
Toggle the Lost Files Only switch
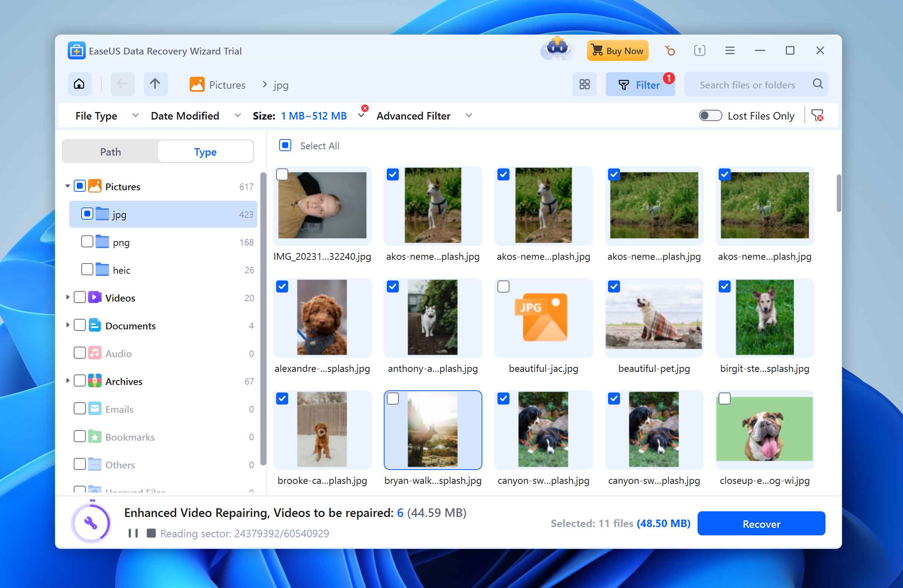pos(711,115)
